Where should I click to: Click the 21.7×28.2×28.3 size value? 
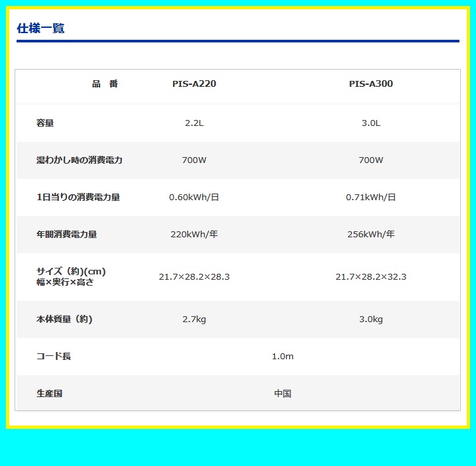coord(194,276)
